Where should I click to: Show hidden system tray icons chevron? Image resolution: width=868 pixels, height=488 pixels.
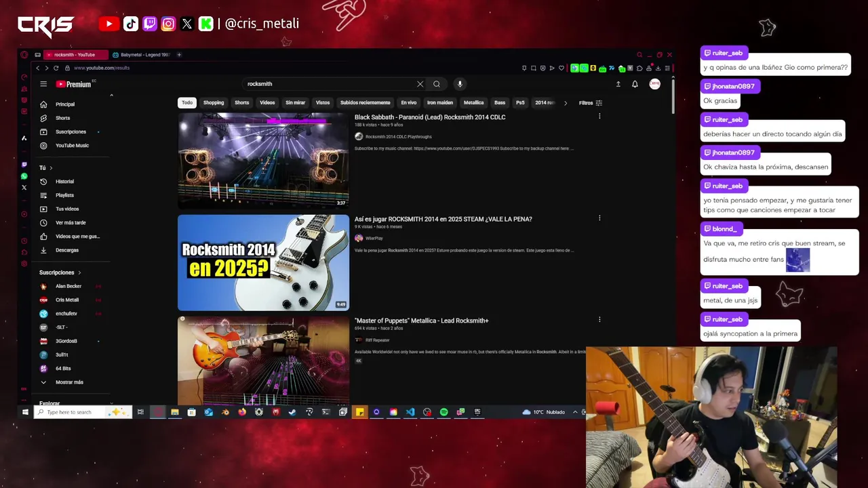575,412
